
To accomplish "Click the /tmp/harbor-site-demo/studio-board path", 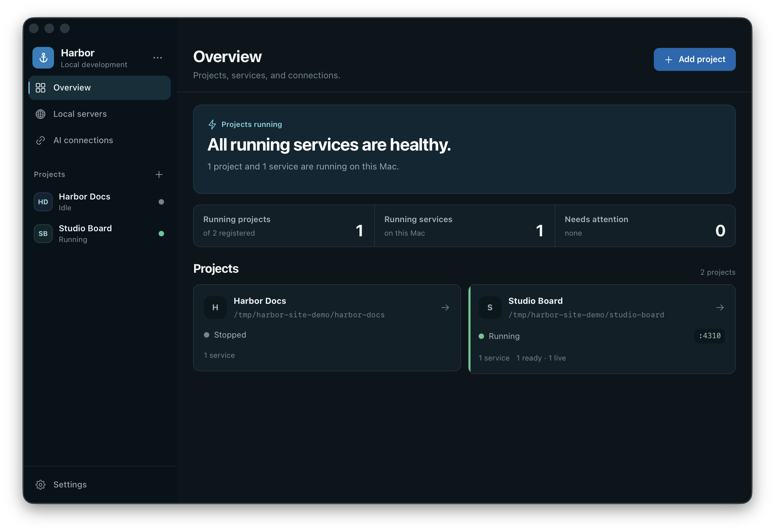I will pos(586,315).
